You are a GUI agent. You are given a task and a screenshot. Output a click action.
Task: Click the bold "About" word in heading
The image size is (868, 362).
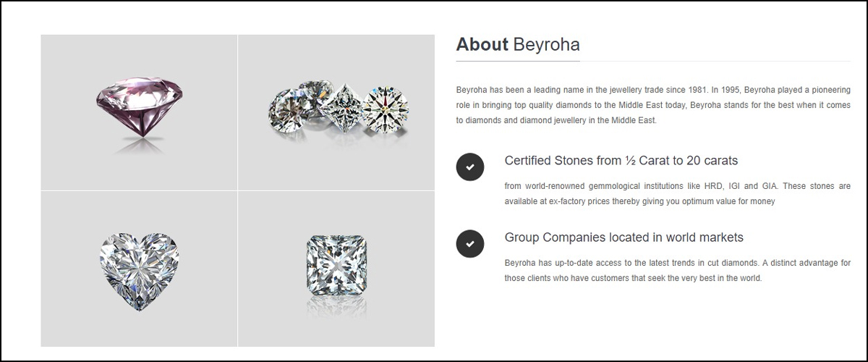(x=482, y=45)
